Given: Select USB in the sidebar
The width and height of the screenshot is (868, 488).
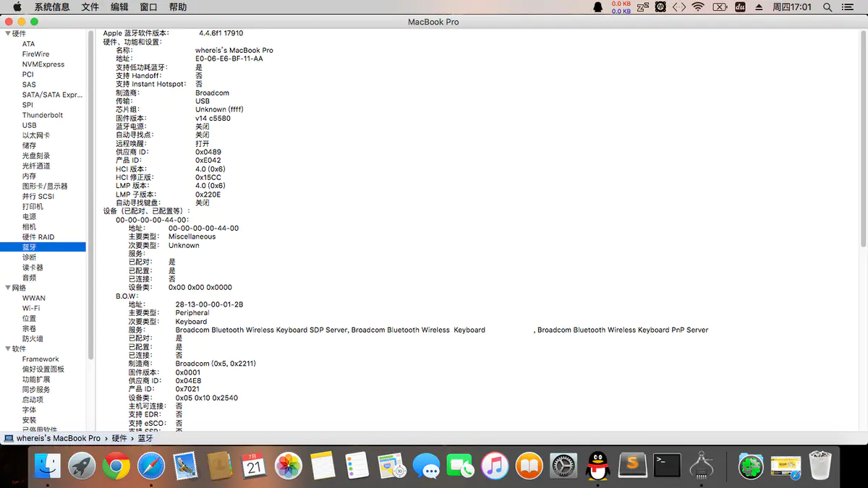Looking at the screenshot, I should click(29, 125).
